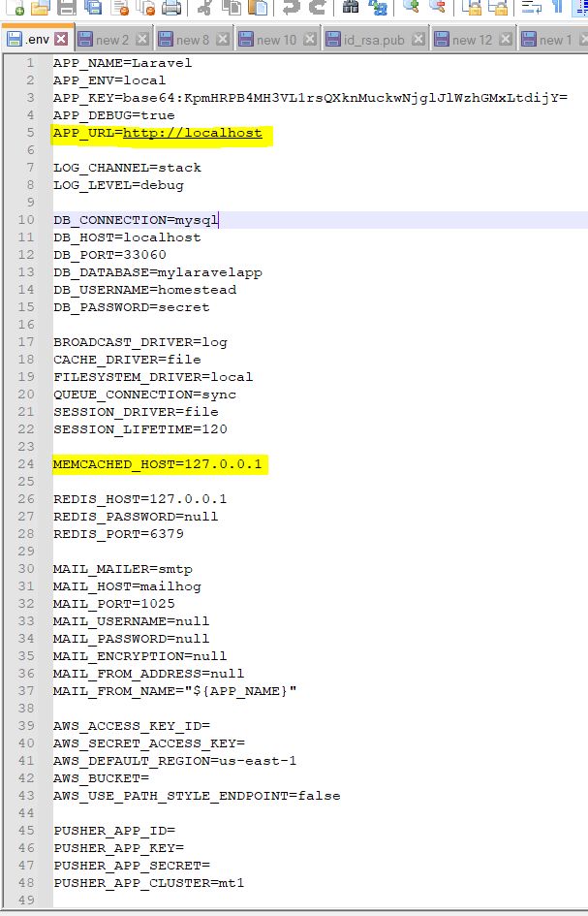Viewport: 588px width, 916px height.
Task: Create a new document with the New toolbar icon
Action: pyautogui.click(x=15, y=7)
